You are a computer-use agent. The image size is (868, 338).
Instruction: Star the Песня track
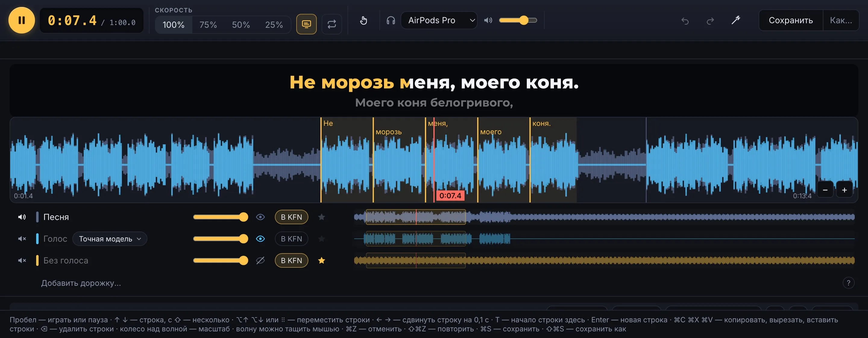[x=322, y=217]
